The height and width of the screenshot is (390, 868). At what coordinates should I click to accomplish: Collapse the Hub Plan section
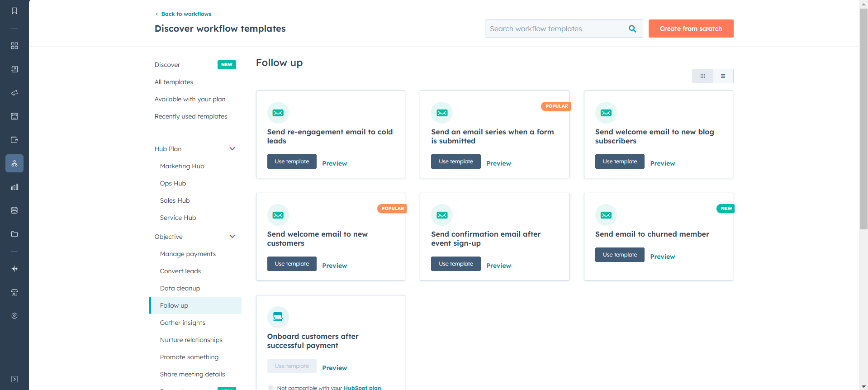pos(232,149)
